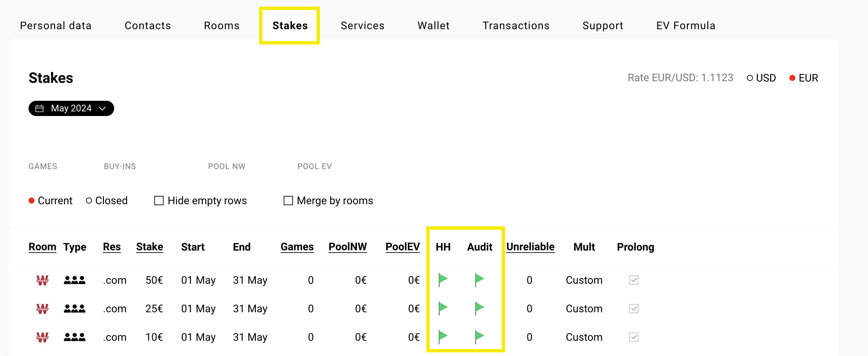Enable the Hide empty rows checkbox
868x356 pixels.
159,201
